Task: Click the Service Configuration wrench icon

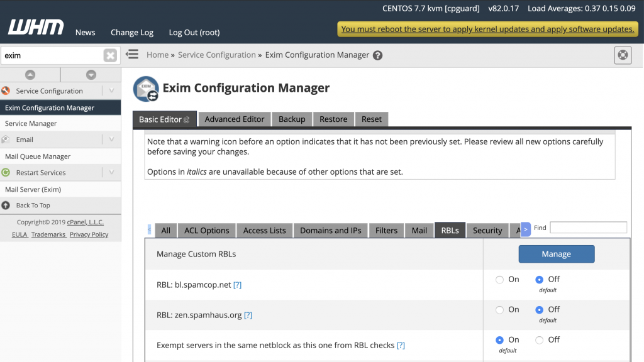Action: [6, 90]
